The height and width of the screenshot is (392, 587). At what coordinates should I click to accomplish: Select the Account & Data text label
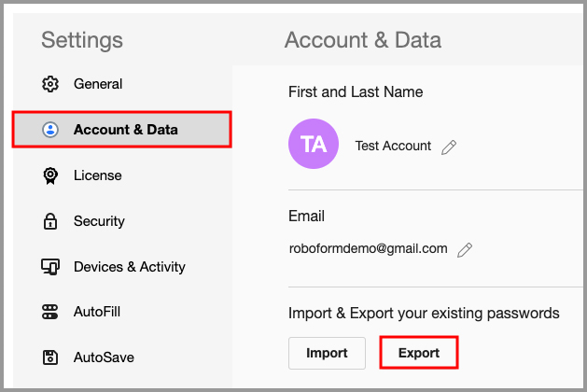[x=125, y=130]
